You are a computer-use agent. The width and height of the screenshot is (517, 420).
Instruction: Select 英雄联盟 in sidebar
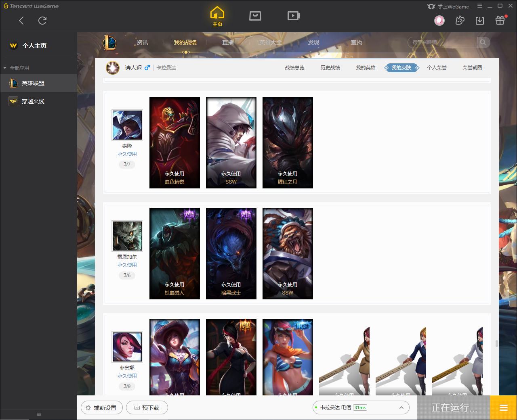[x=38, y=83]
